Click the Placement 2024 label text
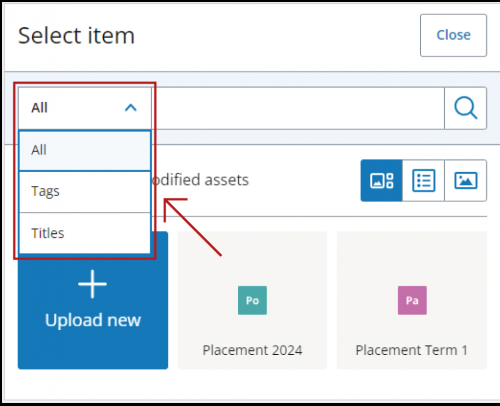Screen dimensions: 500x406 [252, 350]
